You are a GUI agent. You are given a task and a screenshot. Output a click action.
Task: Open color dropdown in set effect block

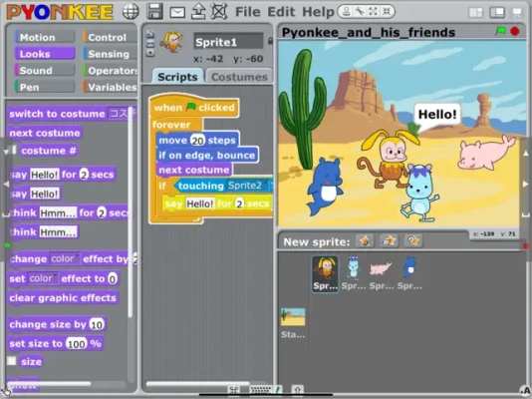pos(43,278)
